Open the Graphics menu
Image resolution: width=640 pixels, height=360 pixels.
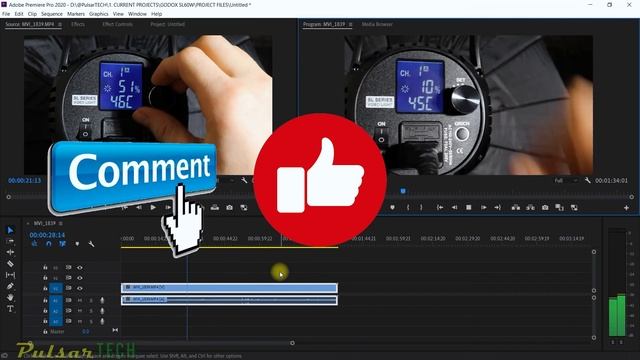click(99, 14)
